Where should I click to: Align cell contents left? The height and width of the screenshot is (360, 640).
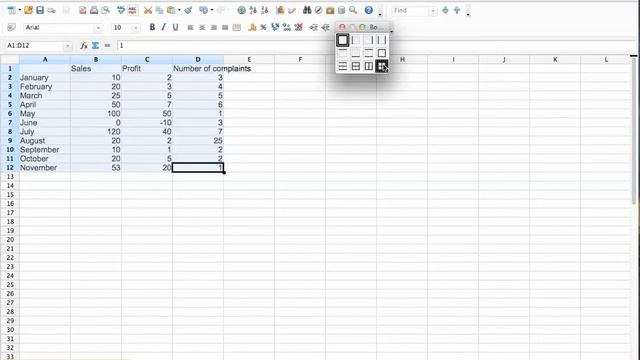(x=190, y=27)
